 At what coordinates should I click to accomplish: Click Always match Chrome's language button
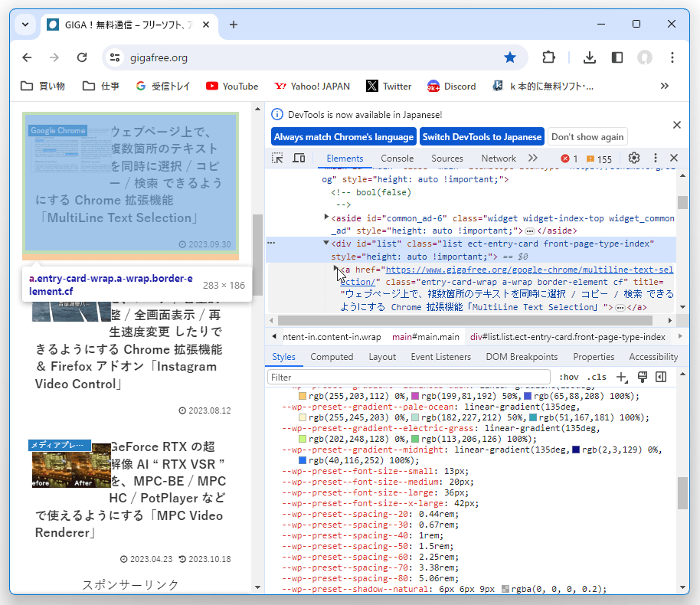pyautogui.click(x=344, y=136)
